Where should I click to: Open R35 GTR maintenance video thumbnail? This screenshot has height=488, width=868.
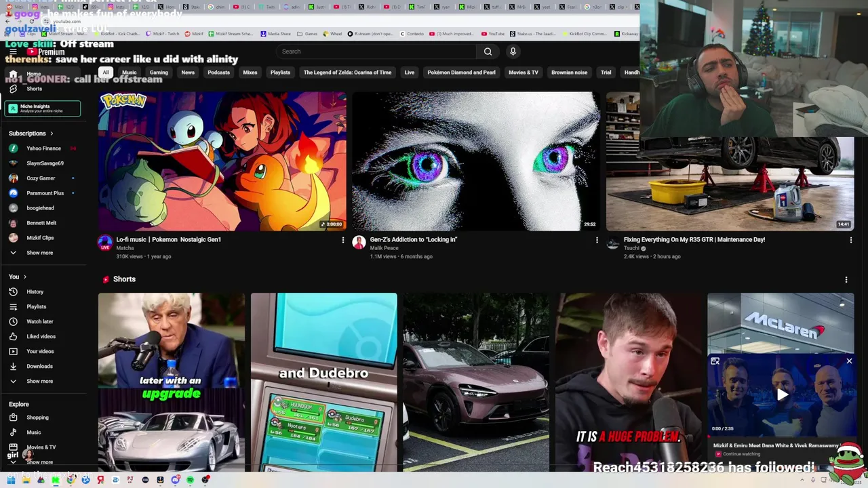730,183
